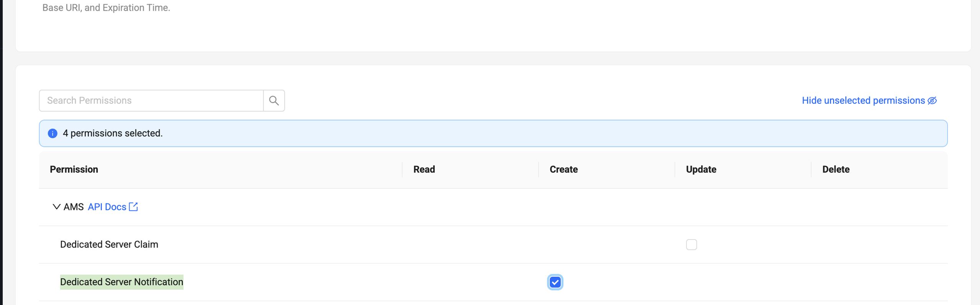This screenshot has width=980, height=305.
Task: Open the AMS API Docs link
Action: [x=107, y=207]
